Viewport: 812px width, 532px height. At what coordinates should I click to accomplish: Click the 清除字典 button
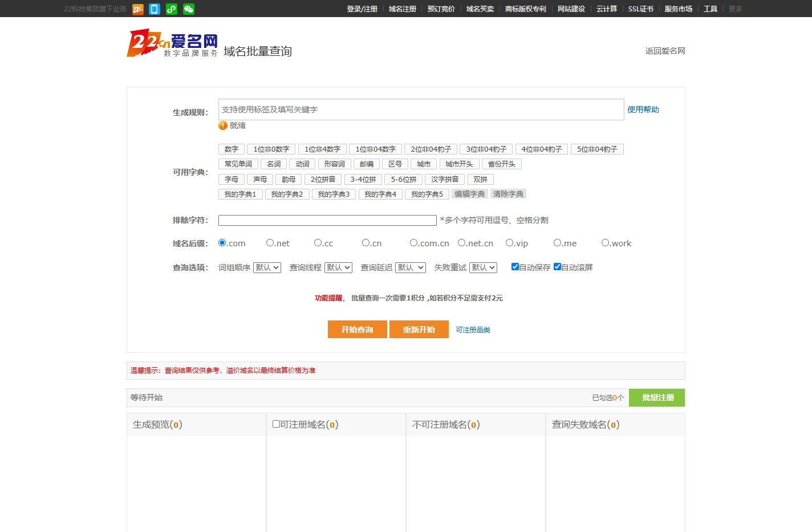(x=508, y=194)
